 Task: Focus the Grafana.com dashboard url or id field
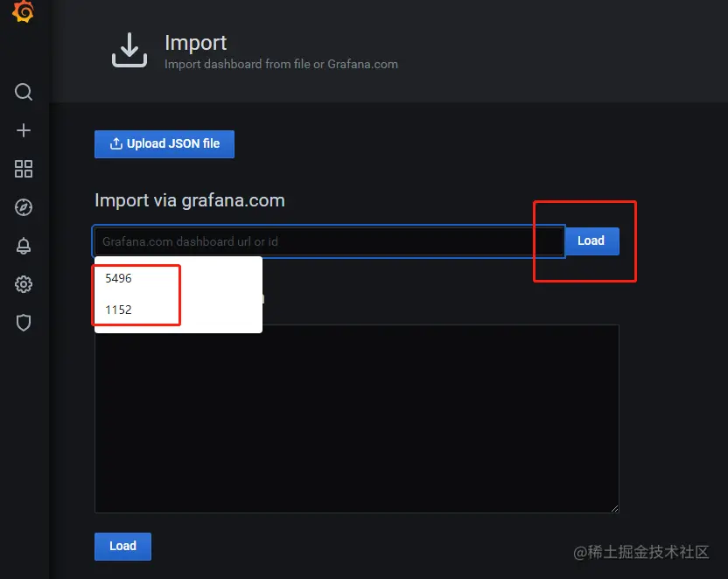tap(329, 241)
